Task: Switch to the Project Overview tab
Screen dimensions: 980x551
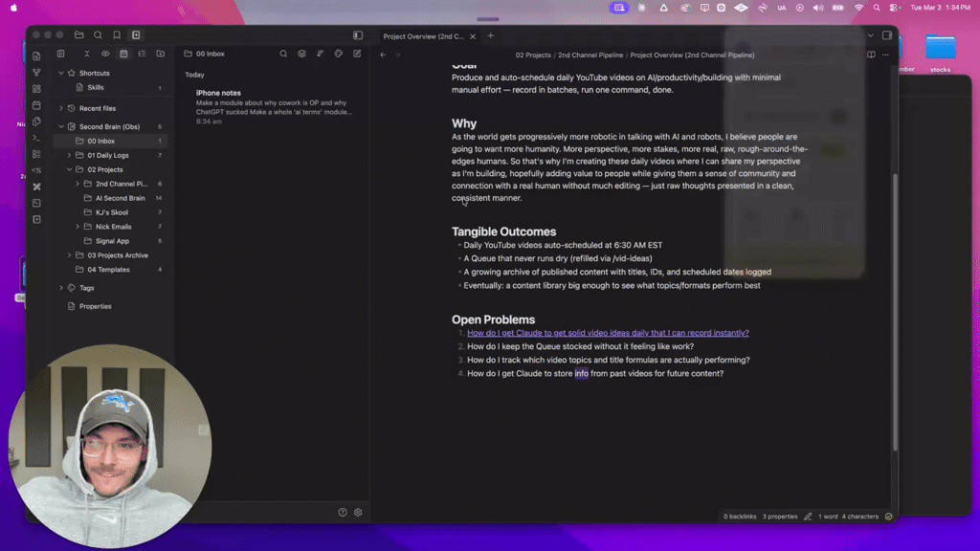Action: tap(424, 36)
